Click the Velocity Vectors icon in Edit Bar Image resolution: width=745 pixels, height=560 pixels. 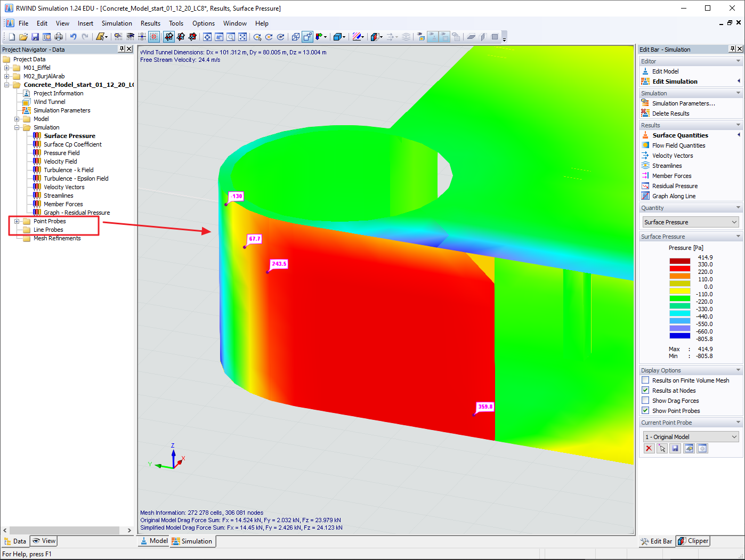[x=672, y=155]
